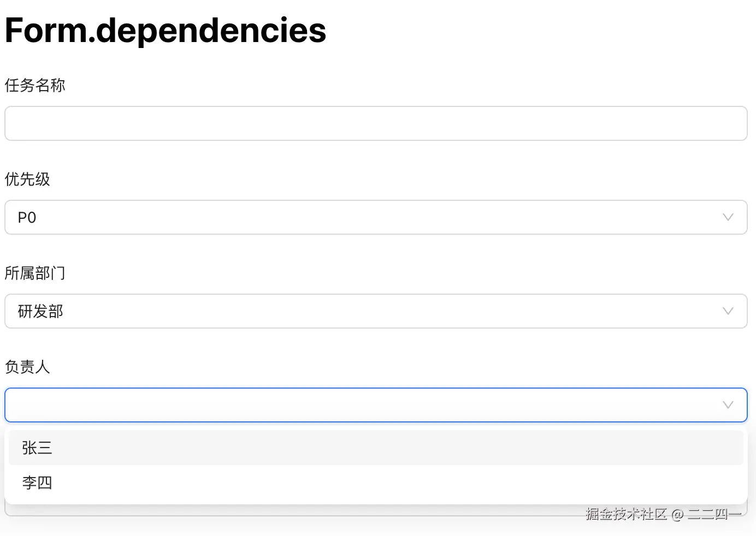
Task: Click the 负责人 field label
Action: [x=27, y=367]
